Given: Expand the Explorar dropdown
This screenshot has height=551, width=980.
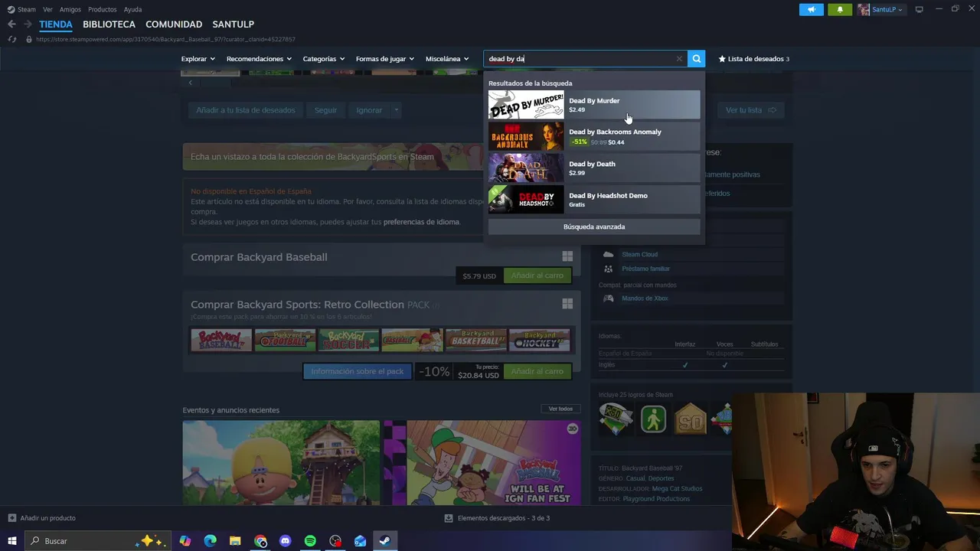Looking at the screenshot, I should pyautogui.click(x=198, y=59).
